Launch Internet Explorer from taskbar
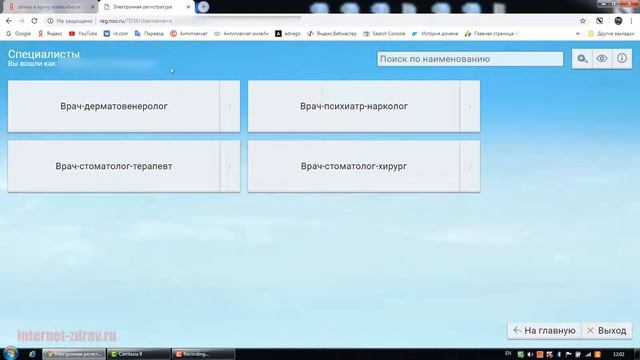640x360 pixels. (x=32, y=354)
